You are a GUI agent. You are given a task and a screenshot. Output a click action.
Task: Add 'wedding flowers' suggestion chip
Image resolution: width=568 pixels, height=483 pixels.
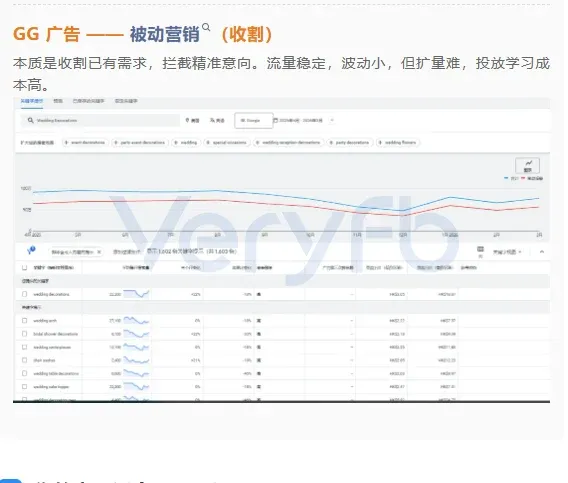click(397, 143)
